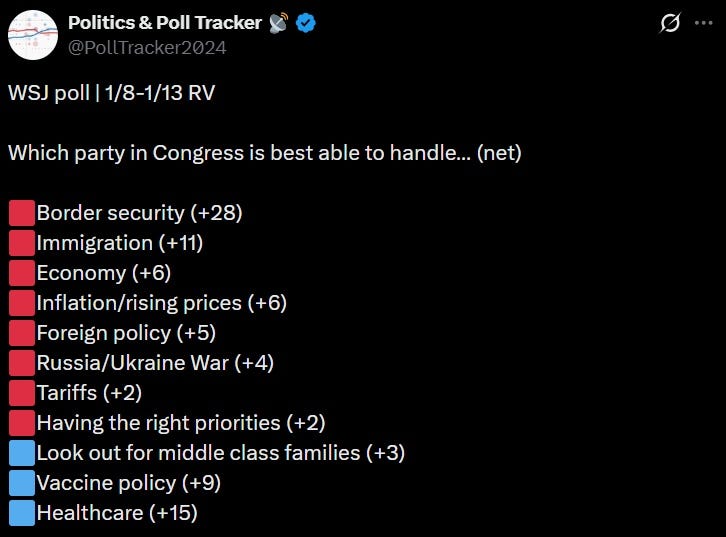Click the blue verified badge
This screenshot has width=726, height=537.
(306, 23)
